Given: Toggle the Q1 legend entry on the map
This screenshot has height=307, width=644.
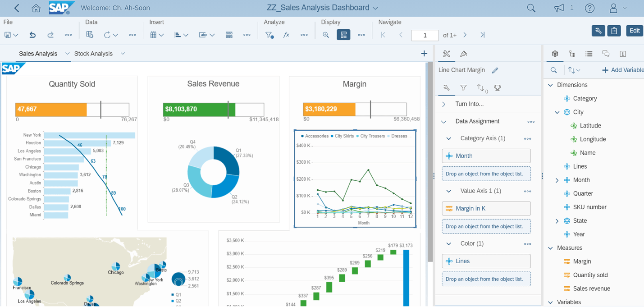Looking at the screenshot, I should coord(178,294).
